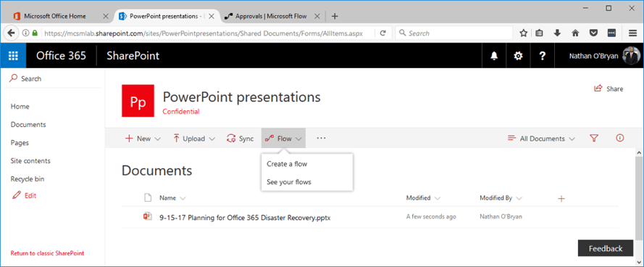Click the add column plus icon

[561, 199]
